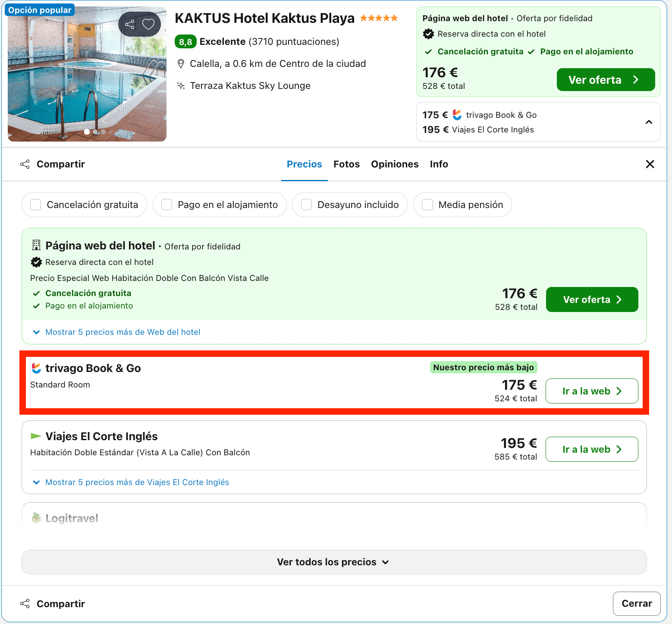Click Ir a la web for trivago Book & Go
672x624 pixels.
pos(592,391)
